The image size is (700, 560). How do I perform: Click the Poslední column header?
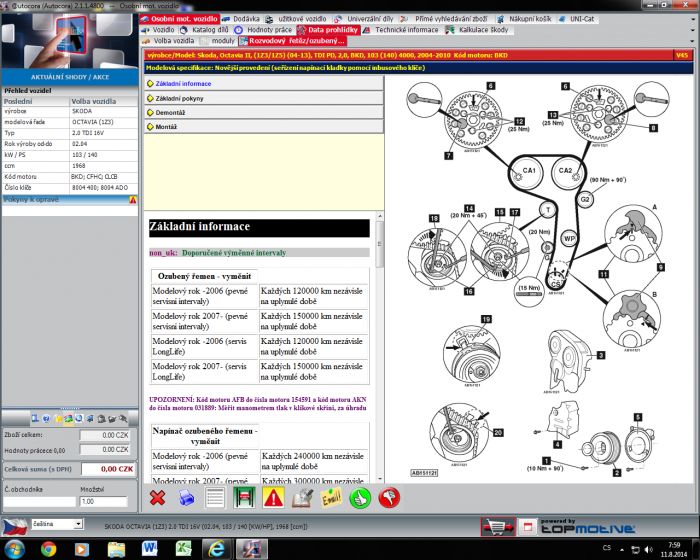pyautogui.click(x=35, y=101)
